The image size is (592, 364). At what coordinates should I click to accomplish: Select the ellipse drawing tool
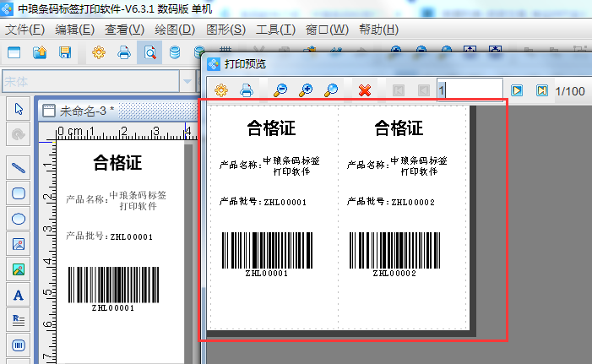click(x=19, y=219)
